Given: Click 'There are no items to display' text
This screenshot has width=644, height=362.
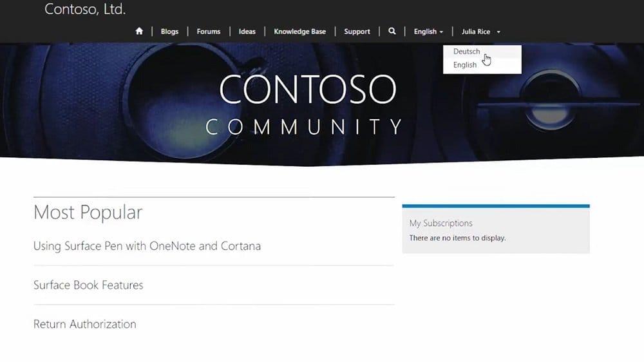Looking at the screenshot, I should (x=457, y=238).
